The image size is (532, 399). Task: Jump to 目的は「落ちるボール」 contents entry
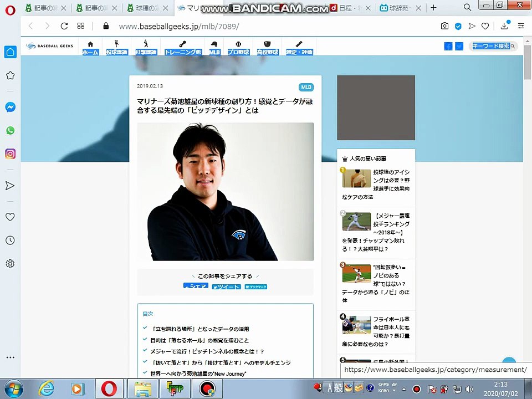tap(200, 340)
